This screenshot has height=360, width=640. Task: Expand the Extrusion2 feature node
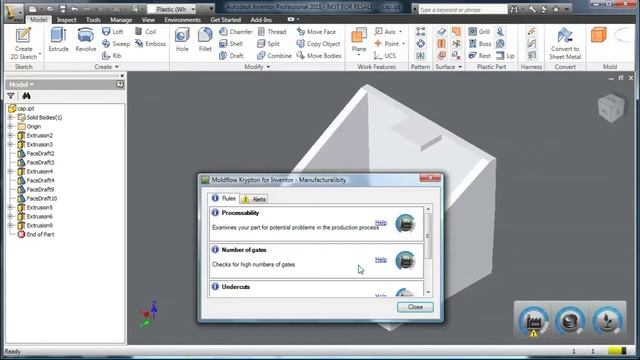(11, 135)
